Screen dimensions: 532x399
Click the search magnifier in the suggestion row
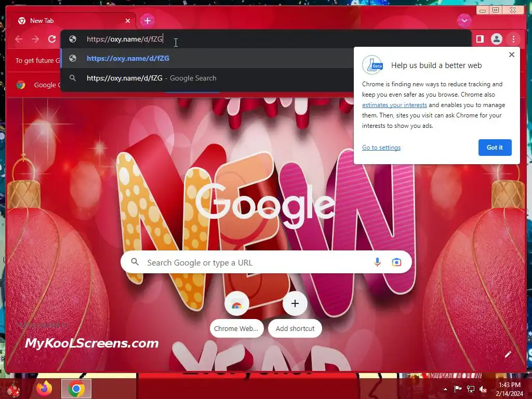73,78
